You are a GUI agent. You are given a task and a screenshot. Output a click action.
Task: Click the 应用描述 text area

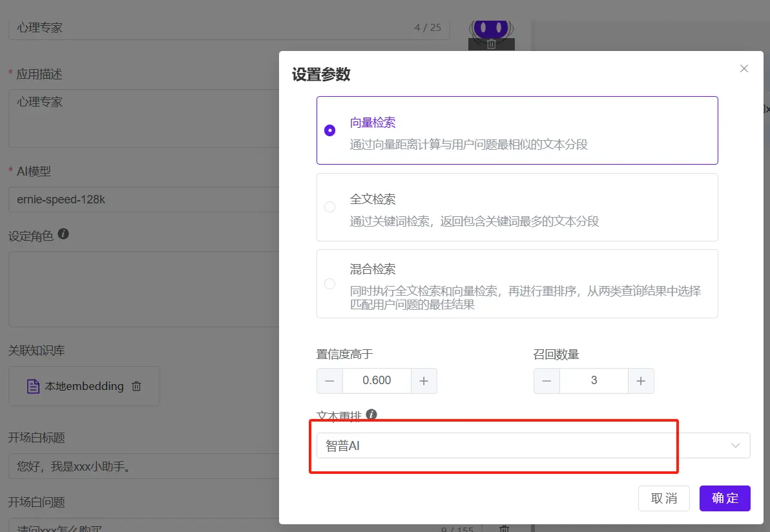144,118
